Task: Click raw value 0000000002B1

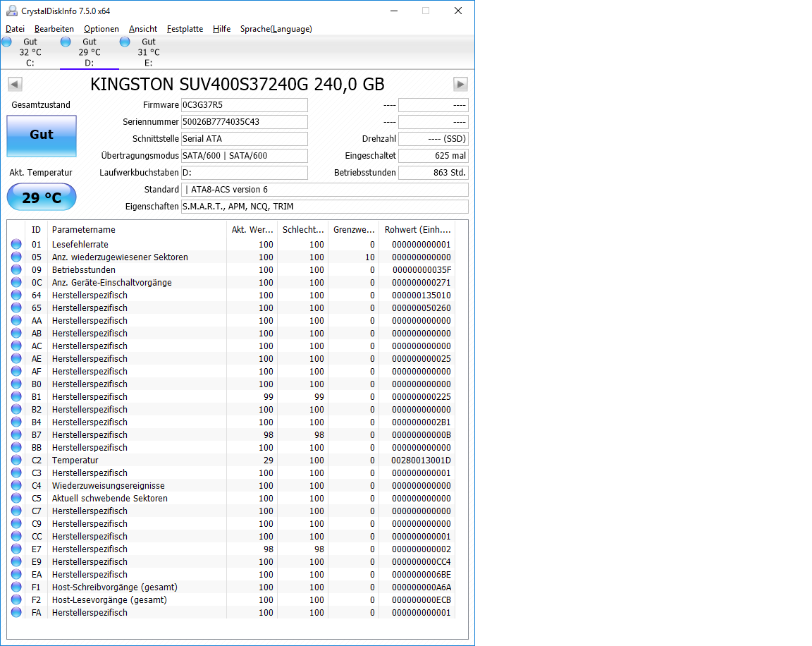Action: [421, 422]
